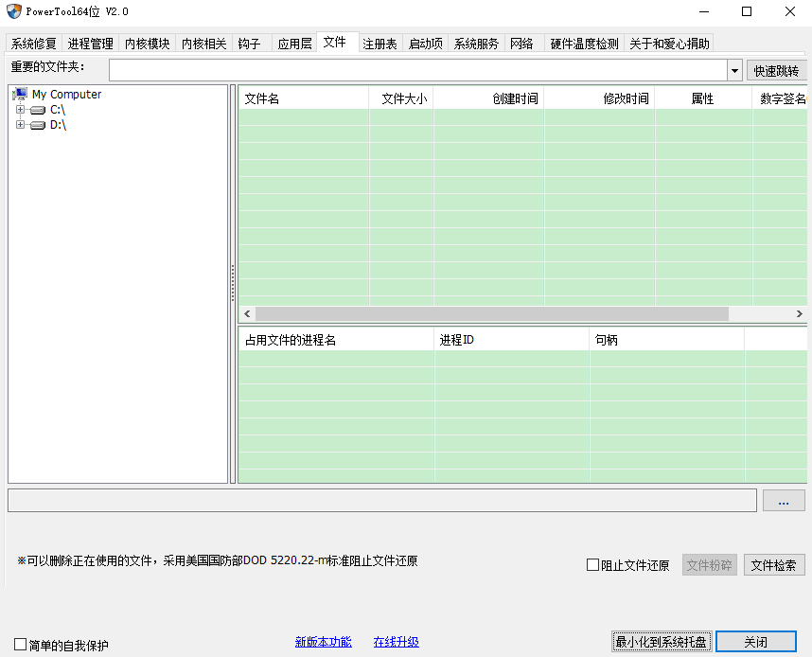Viewport: 812px width, 657px height.
Task: Expand the D:\ tree node
Action: (x=21, y=124)
